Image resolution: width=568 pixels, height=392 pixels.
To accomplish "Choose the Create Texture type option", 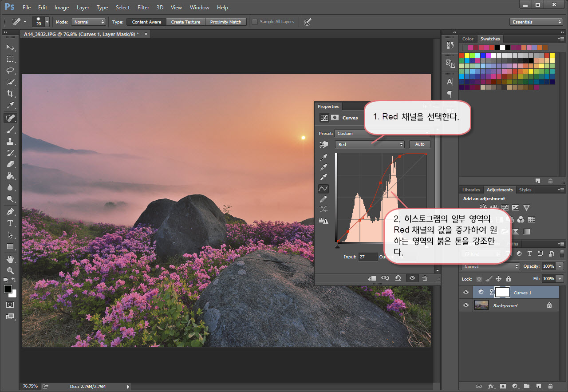I will click(x=185, y=22).
